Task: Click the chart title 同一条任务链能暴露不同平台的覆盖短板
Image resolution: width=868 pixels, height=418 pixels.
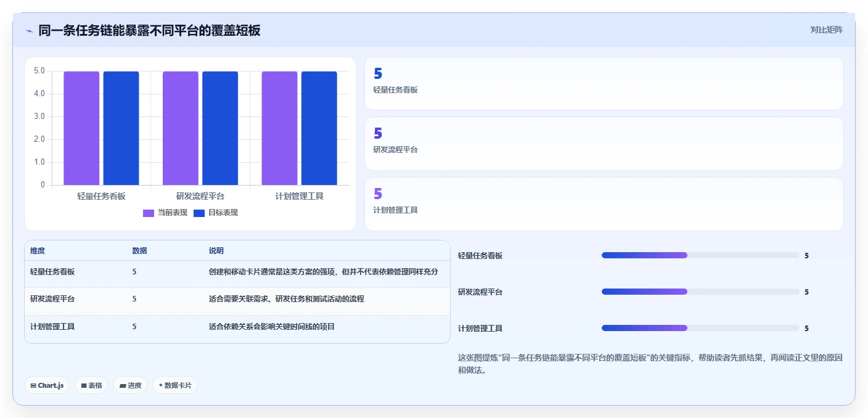Action: 149,30
